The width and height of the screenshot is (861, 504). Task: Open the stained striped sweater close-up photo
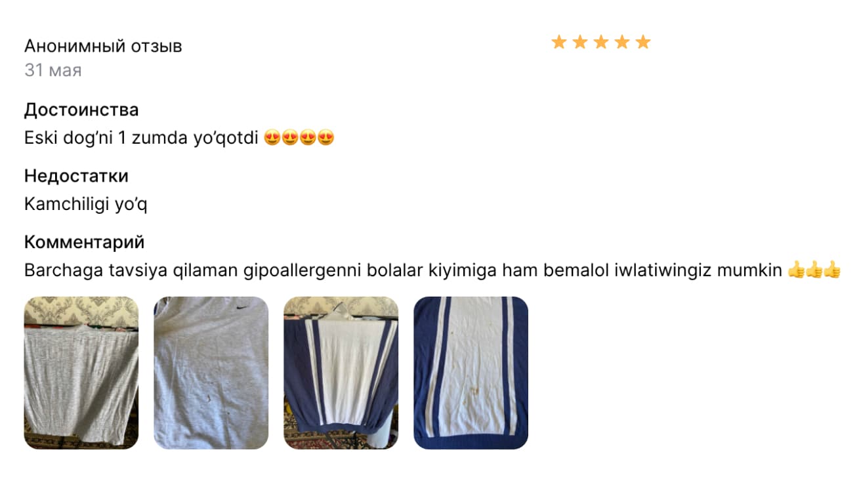(471, 373)
